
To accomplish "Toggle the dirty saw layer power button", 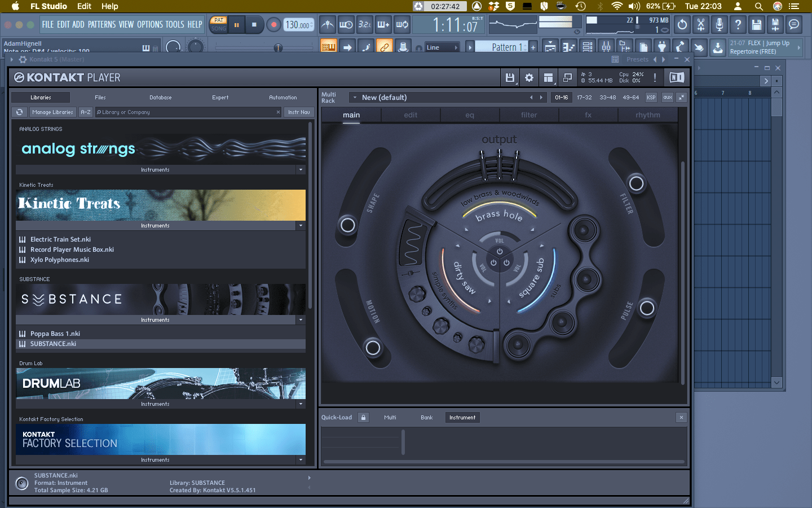I will click(493, 262).
